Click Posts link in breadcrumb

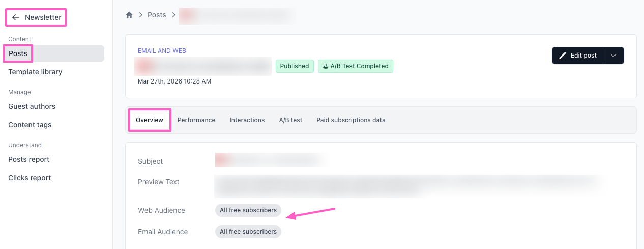tap(157, 15)
